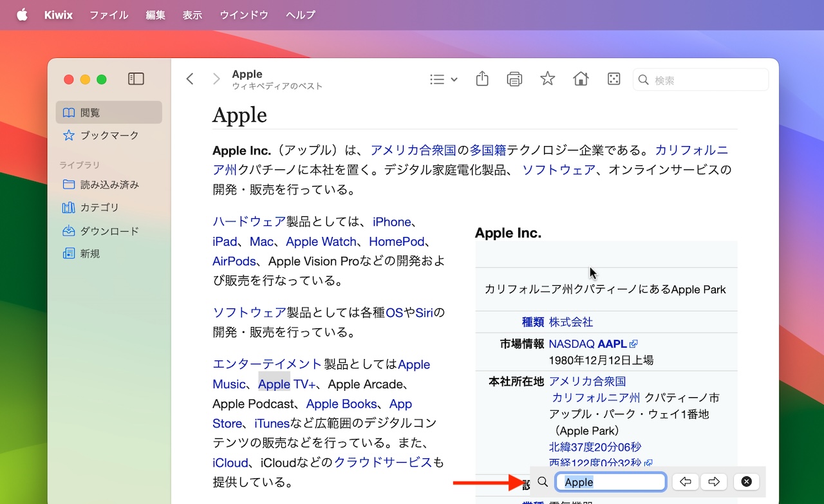
Task: Open the Apple menu in menu bar
Action: pos(22,15)
